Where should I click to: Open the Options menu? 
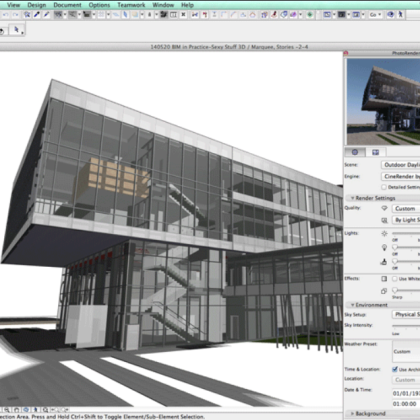(99, 5)
